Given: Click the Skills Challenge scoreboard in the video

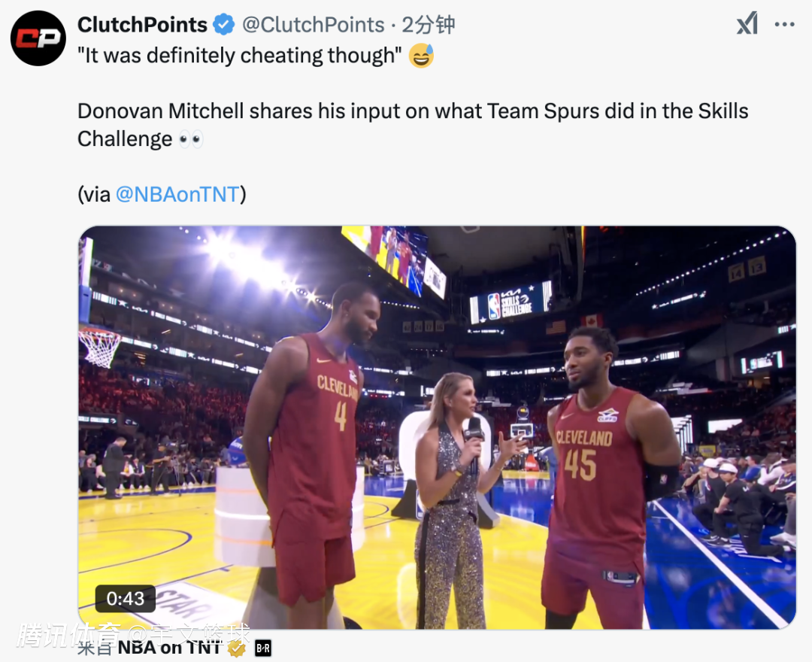Looking at the screenshot, I should pos(511,302).
